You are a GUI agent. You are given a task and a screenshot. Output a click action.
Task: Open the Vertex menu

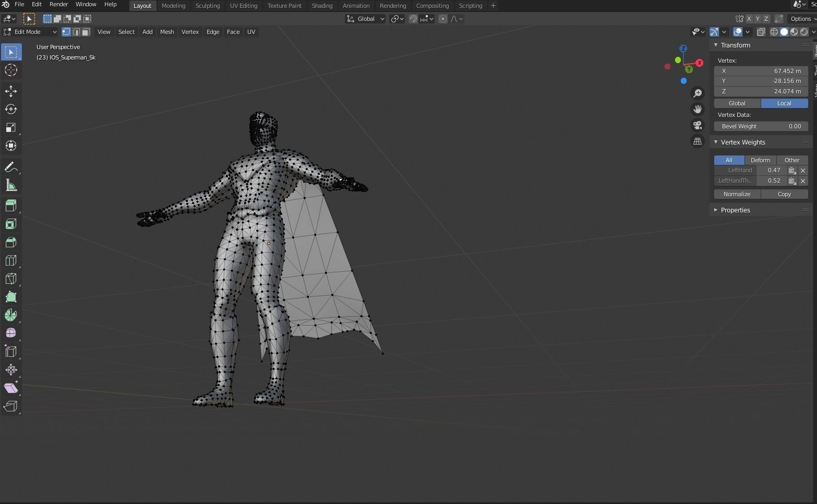190,32
